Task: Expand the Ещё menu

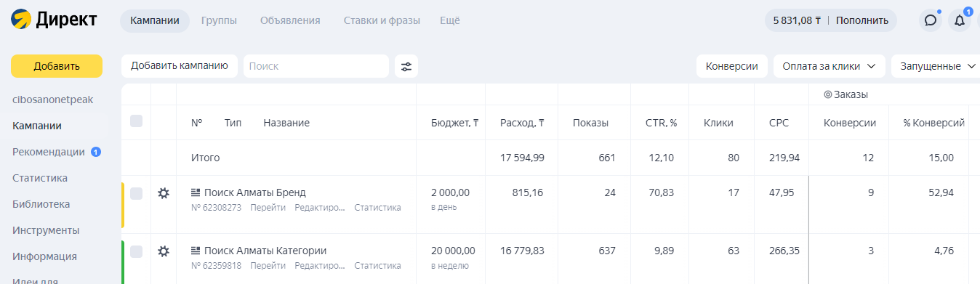Action: (x=449, y=20)
